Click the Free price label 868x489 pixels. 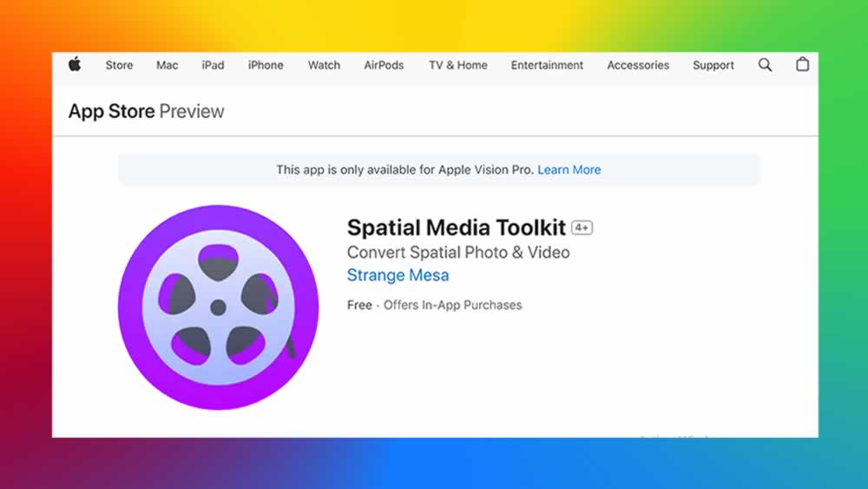pyautogui.click(x=359, y=305)
